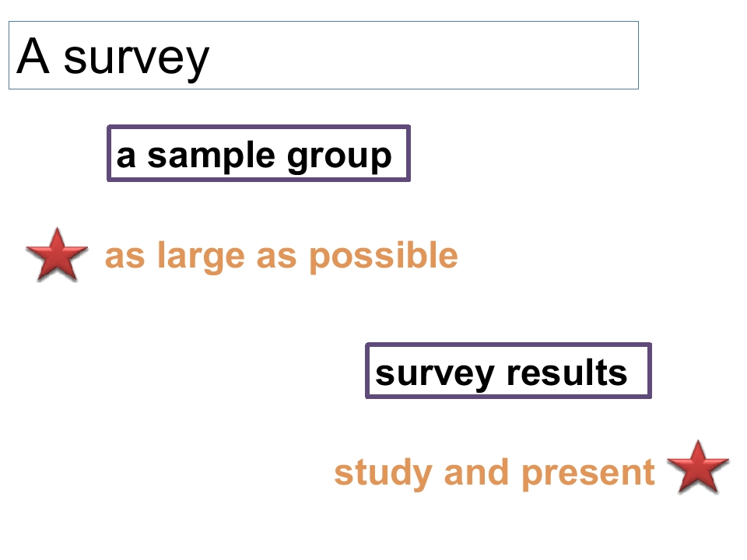Click the letter "a" before "sample group"

point(126,156)
